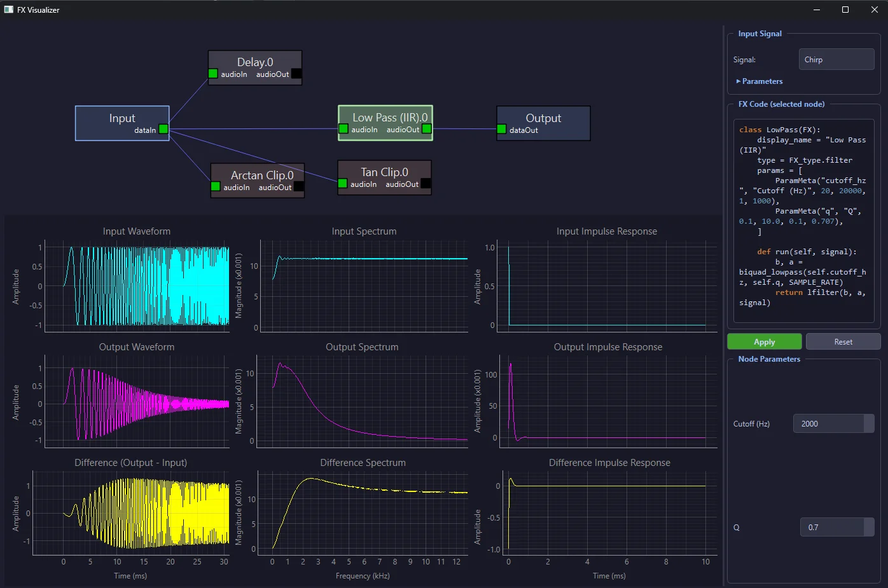Click the Cutoff (Hz) value field showing 2000
Viewport: 888px width, 588px height.
[829, 423]
